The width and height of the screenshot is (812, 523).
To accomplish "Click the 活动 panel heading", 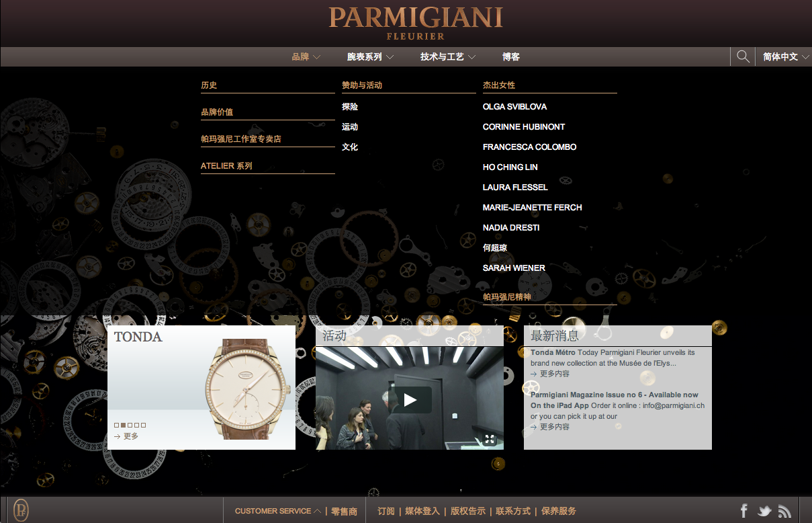I will click(334, 335).
